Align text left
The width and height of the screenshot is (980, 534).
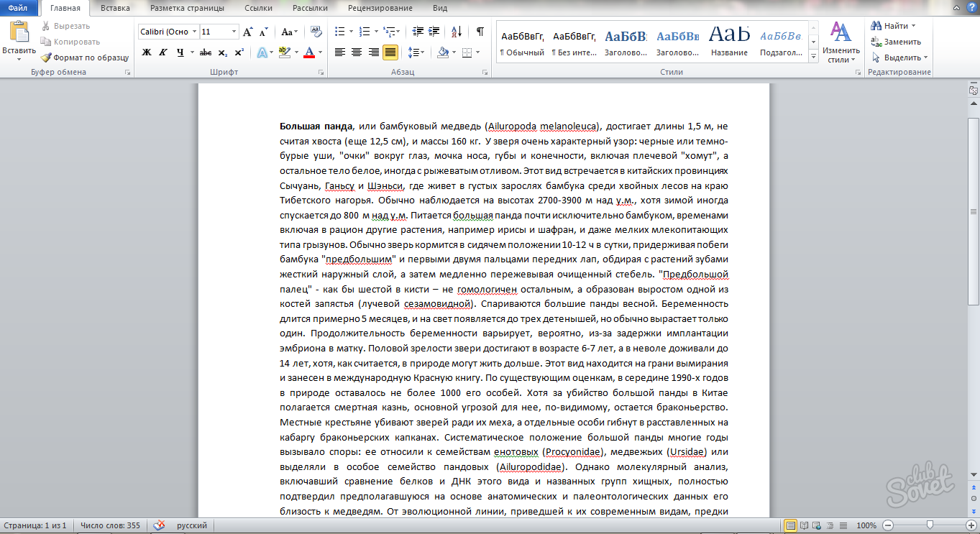(x=340, y=52)
